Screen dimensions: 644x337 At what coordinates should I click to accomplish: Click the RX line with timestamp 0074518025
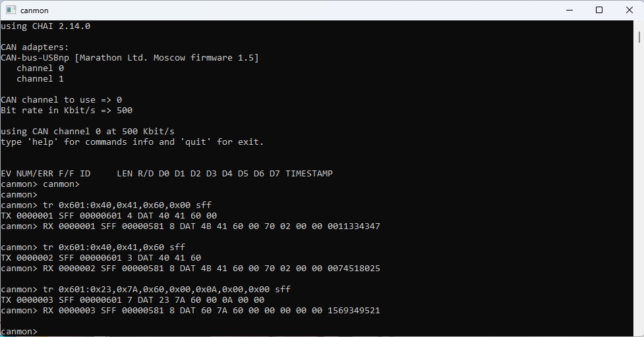(190, 269)
